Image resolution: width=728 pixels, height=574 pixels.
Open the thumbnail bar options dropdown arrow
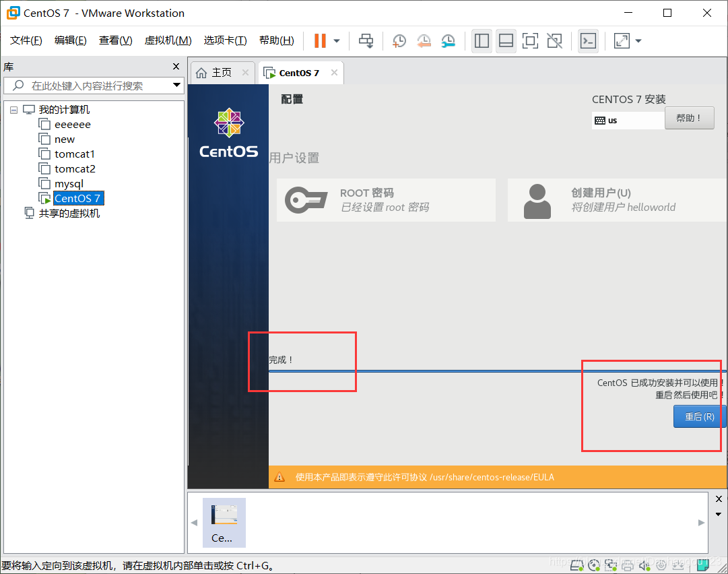(719, 514)
